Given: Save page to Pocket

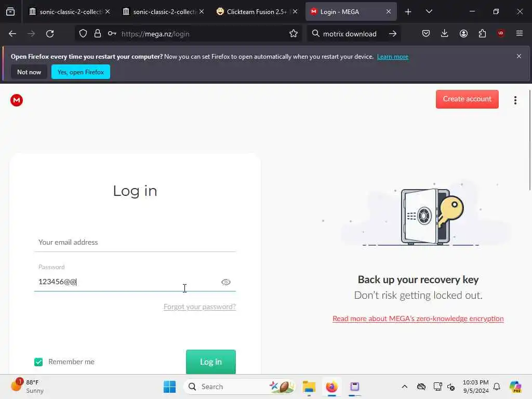Looking at the screenshot, I should coord(426,33).
